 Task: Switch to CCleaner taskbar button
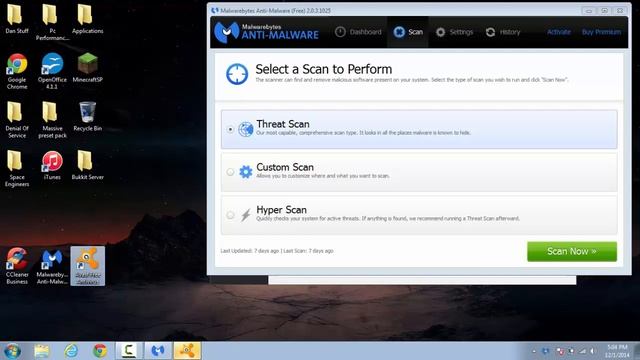(129, 351)
